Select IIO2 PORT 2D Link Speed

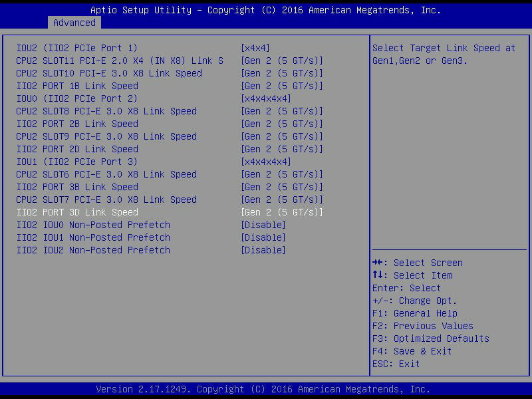coord(77,149)
